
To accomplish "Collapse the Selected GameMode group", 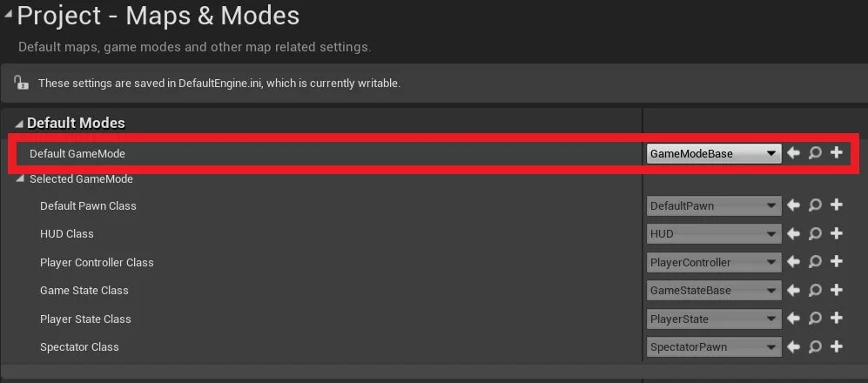I will click(21, 178).
